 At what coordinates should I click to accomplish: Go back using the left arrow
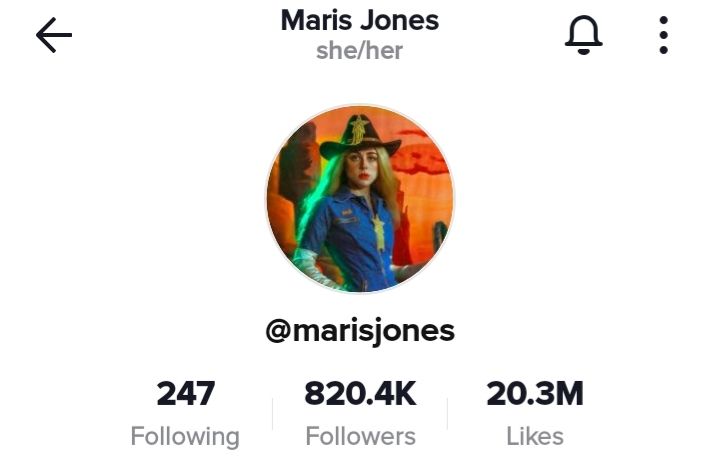(54, 35)
